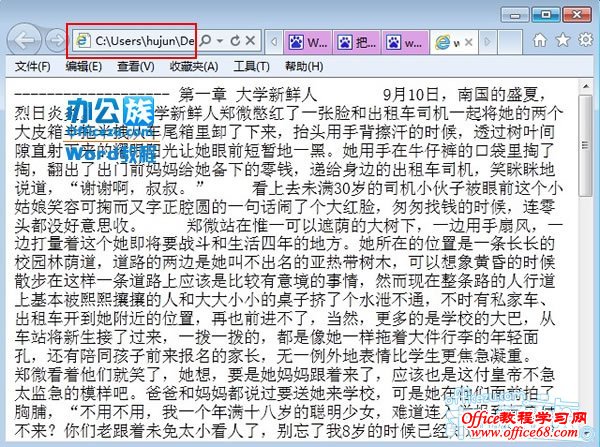The image size is (600, 447).
Task: Click the text 9月10日，南国的盛夏
Action: [464, 94]
